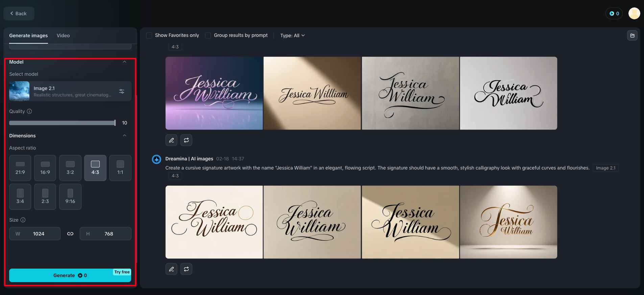The image size is (644, 295).
Task: Click regenerate icon under first image row
Action: pos(186,140)
